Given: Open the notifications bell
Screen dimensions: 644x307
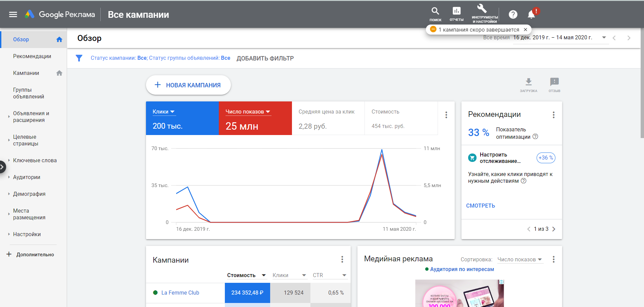Looking at the screenshot, I should (x=531, y=14).
